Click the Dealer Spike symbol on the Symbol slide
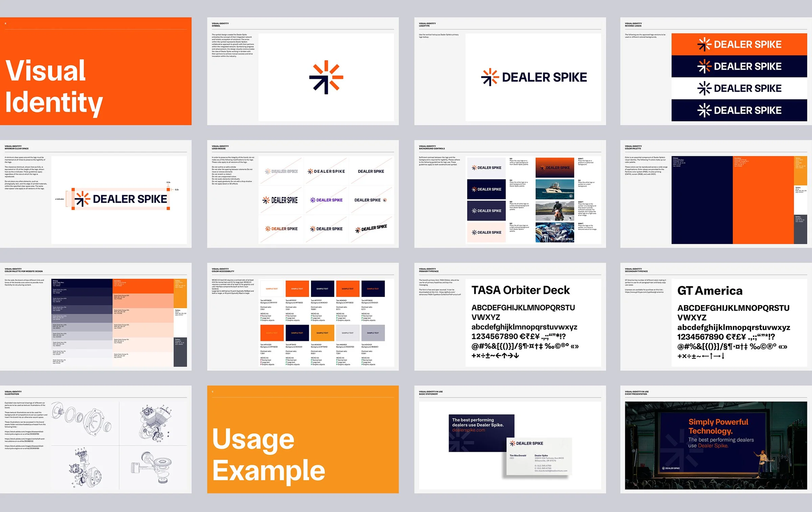This screenshot has width=812, height=512. tap(326, 77)
